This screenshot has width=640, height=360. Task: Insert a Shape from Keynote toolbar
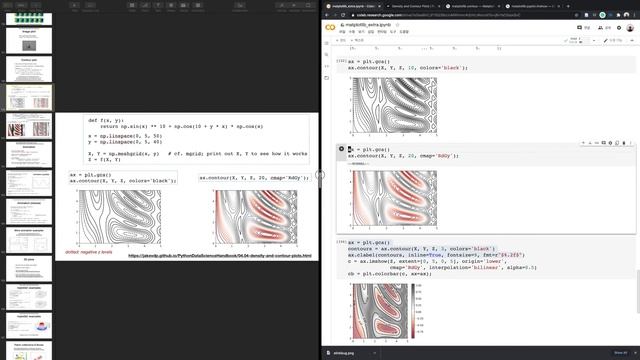(x=171, y=6)
